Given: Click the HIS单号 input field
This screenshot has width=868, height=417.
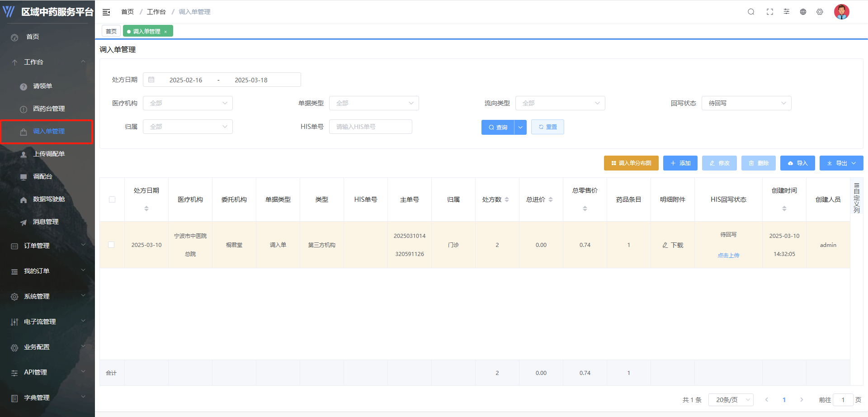Looking at the screenshot, I should coord(370,127).
